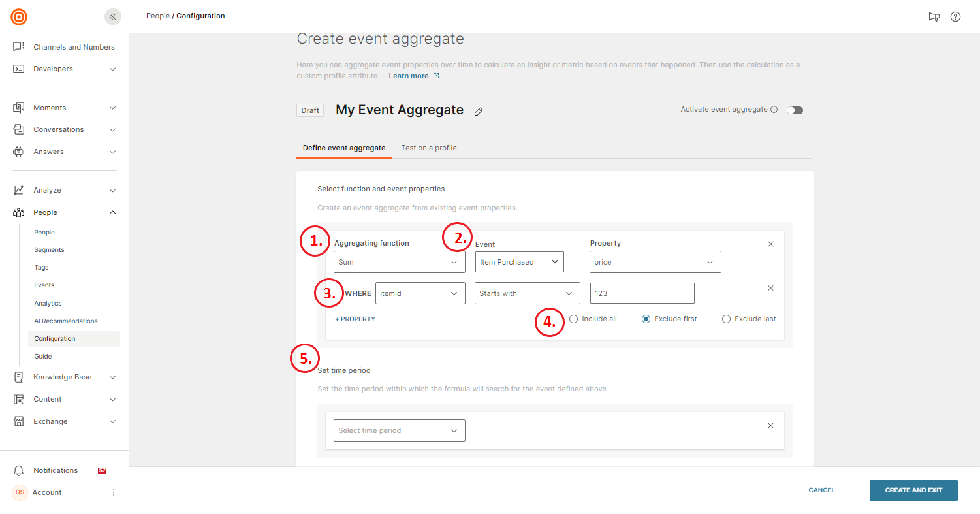Viewport: 980px width, 514px height.
Task: Click the orange Infobip logo
Action: 19,17
